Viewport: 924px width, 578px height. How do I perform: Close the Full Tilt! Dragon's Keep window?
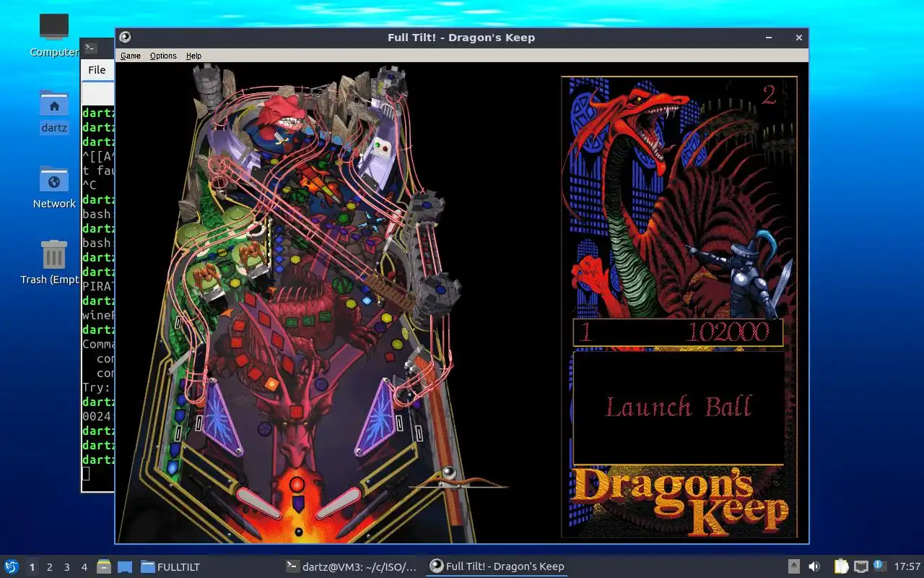coord(798,38)
